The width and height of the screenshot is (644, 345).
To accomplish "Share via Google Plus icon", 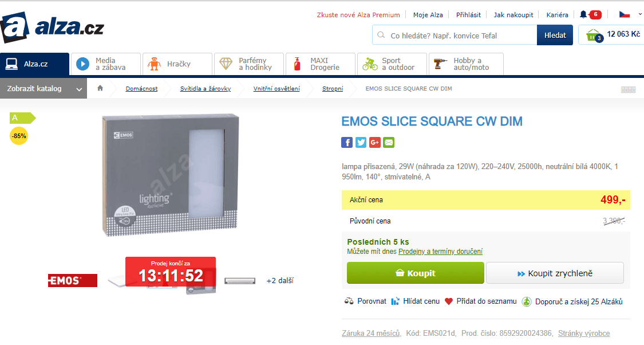I will [x=375, y=143].
